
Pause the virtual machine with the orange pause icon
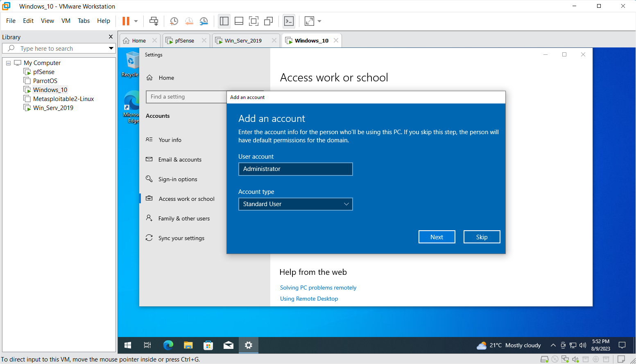tap(126, 21)
